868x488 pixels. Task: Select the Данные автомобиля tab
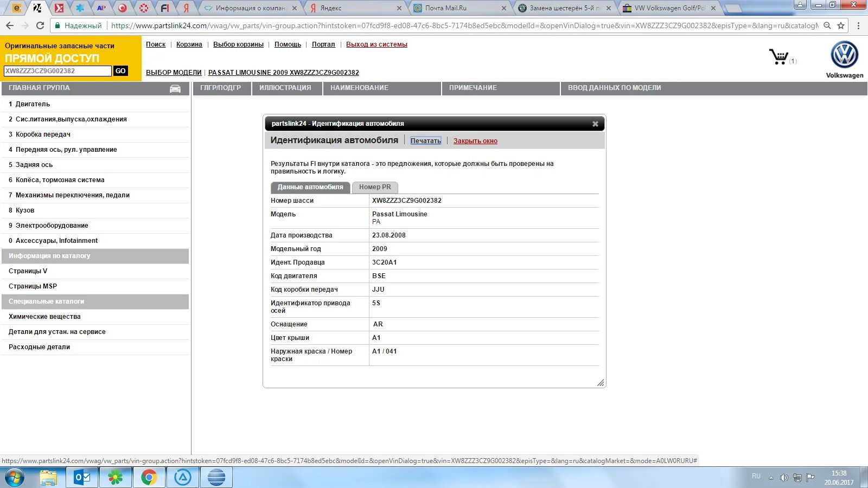click(x=310, y=187)
